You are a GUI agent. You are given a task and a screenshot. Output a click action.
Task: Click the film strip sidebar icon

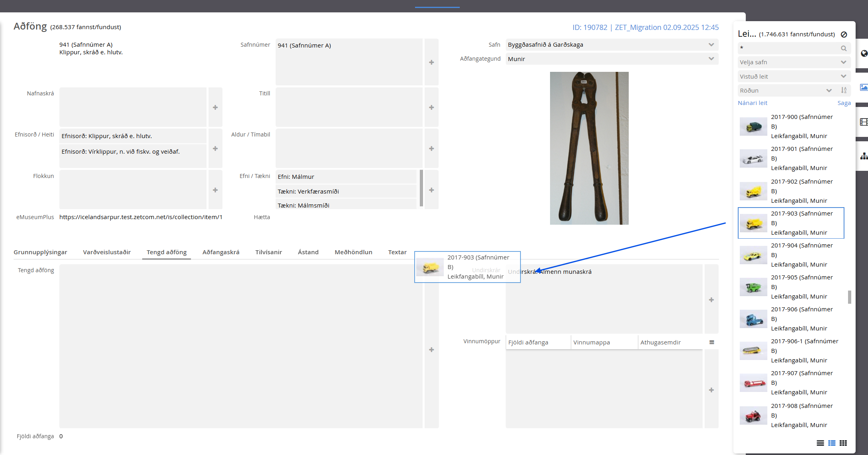(x=864, y=122)
